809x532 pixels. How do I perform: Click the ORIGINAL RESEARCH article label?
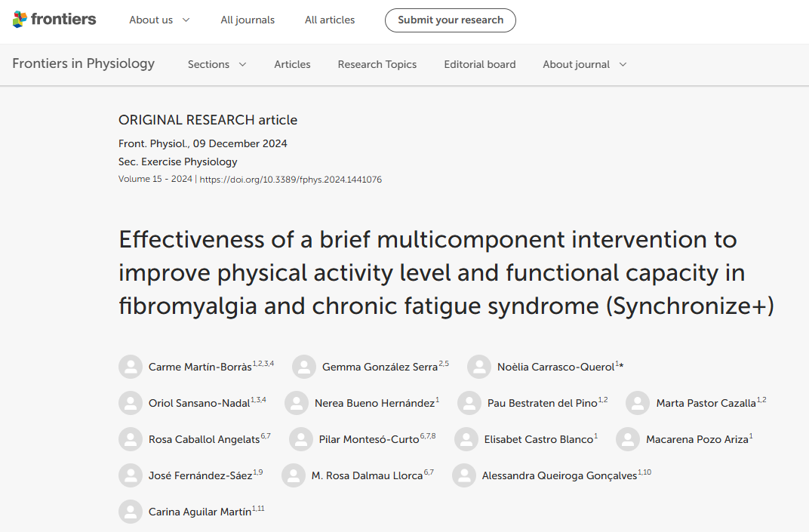coord(208,120)
